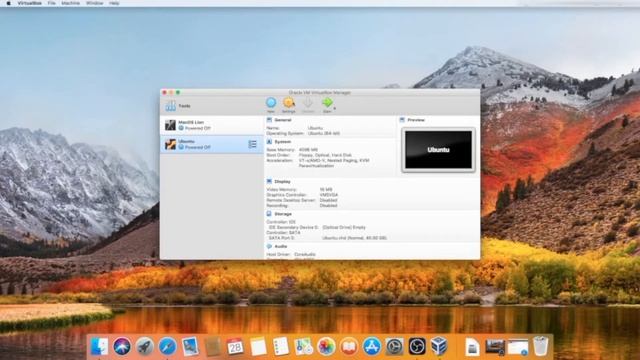
Task: Open Finder from the Dock
Action: pyautogui.click(x=99, y=347)
